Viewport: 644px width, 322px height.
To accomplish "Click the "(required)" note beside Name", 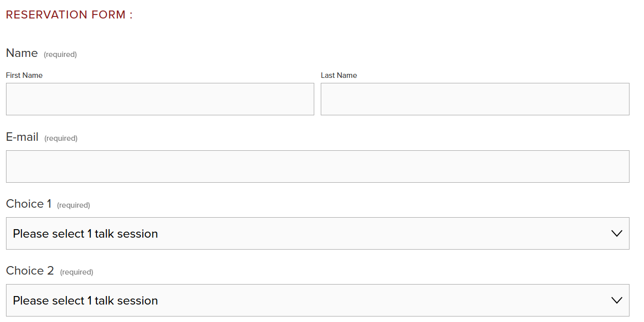I will point(60,54).
